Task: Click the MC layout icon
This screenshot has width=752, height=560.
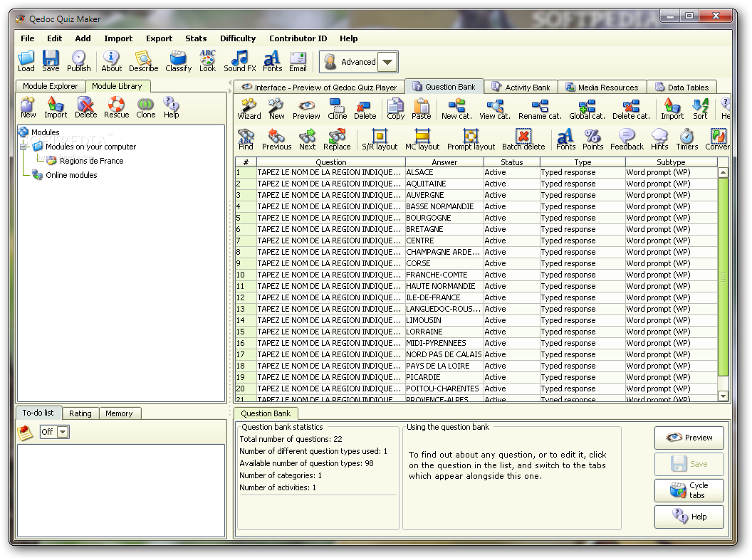Action: 422,139
